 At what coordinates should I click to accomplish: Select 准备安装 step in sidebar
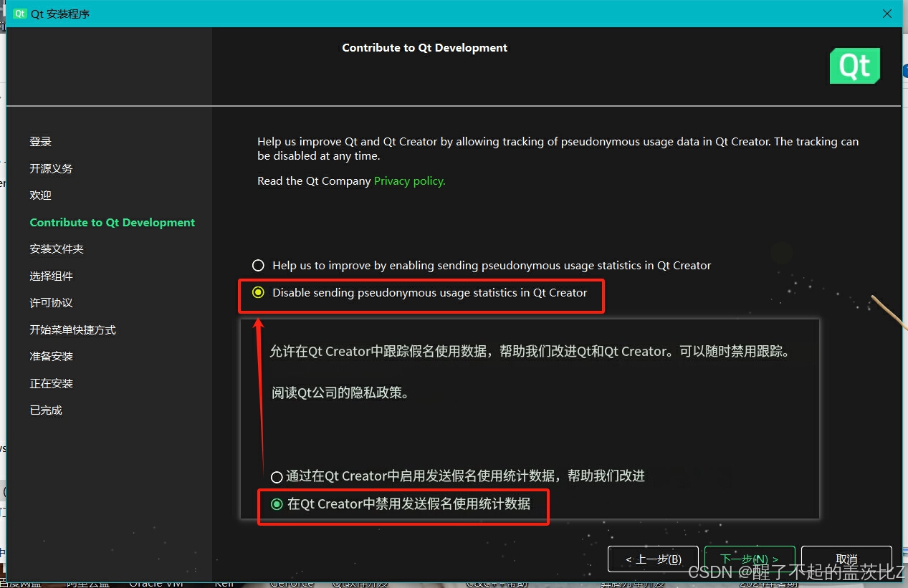pyautogui.click(x=51, y=357)
